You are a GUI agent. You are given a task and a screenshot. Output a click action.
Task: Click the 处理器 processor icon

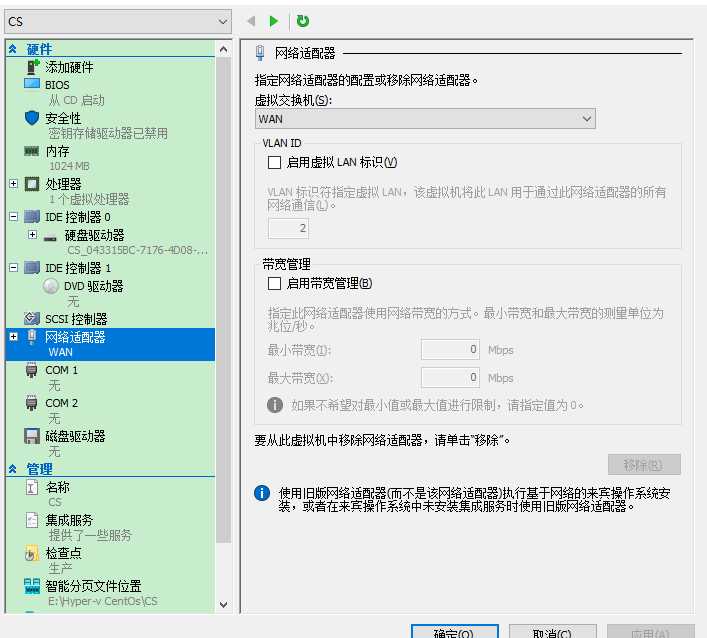[32, 184]
